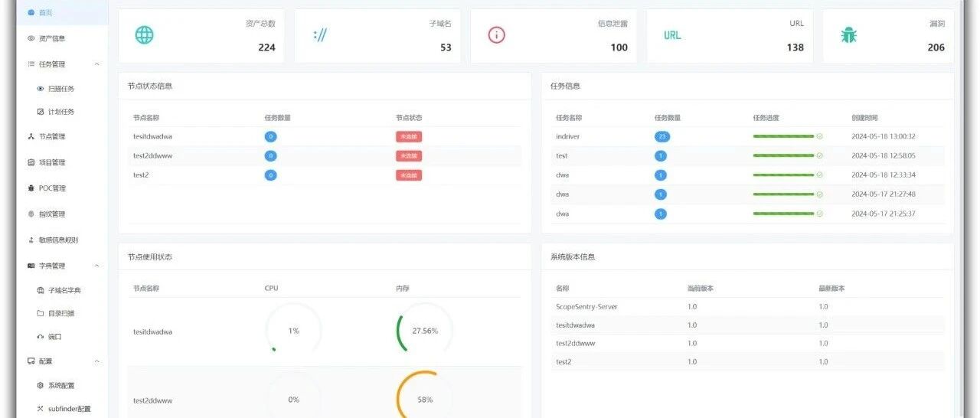Click the completed check icon for indriver
980x418 pixels.
[820, 136]
